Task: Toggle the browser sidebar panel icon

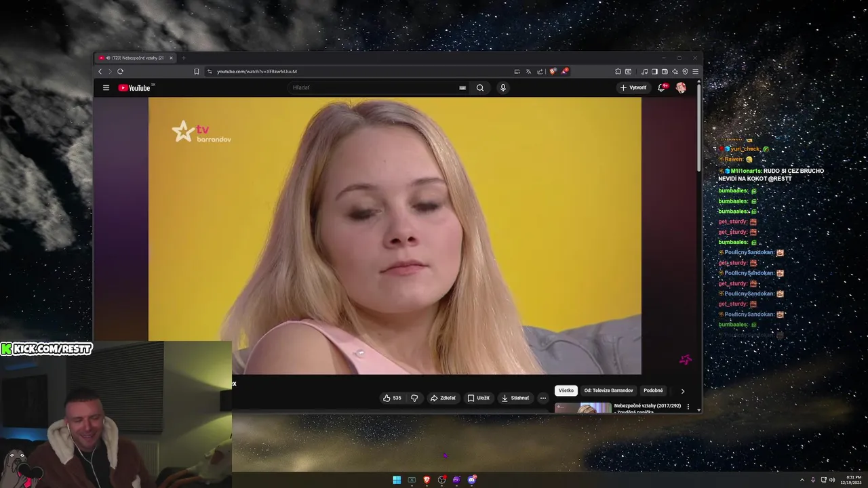Action: click(654, 71)
